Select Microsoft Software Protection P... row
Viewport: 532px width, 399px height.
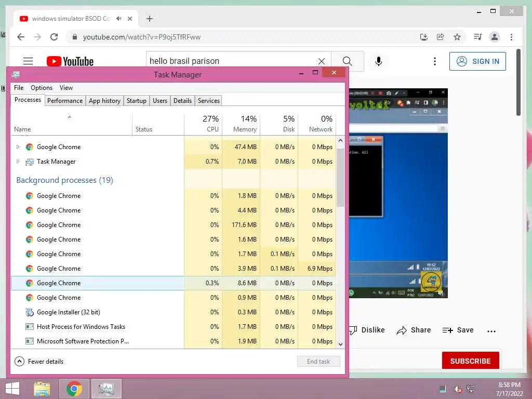coord(174,341)
